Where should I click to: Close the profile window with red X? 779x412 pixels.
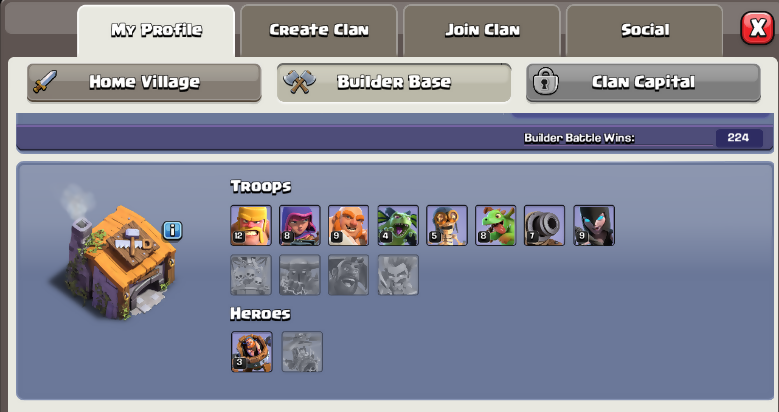(x=757, y=28)
